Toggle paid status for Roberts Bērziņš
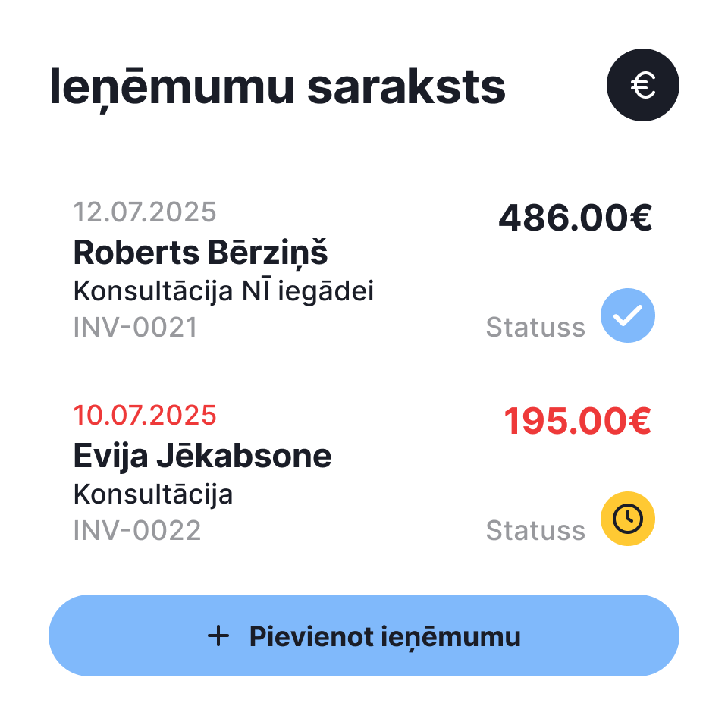 [x=628, y=315]
